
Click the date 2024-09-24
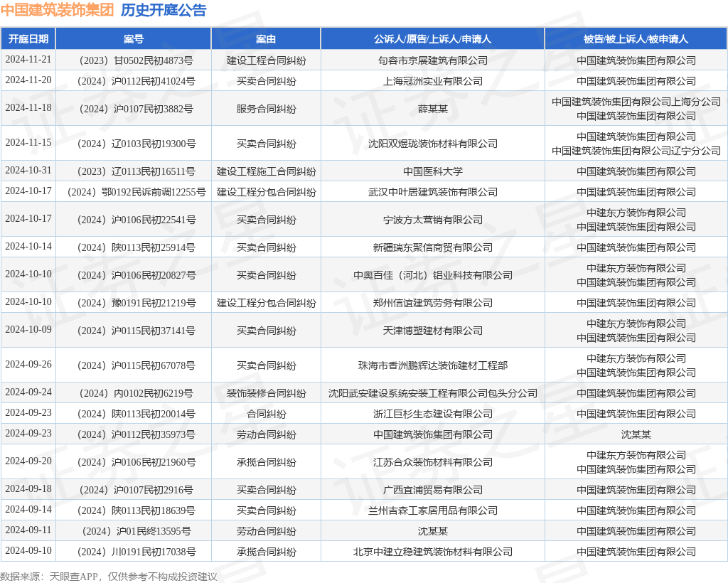pyautogui.click(x=28, y=392)
